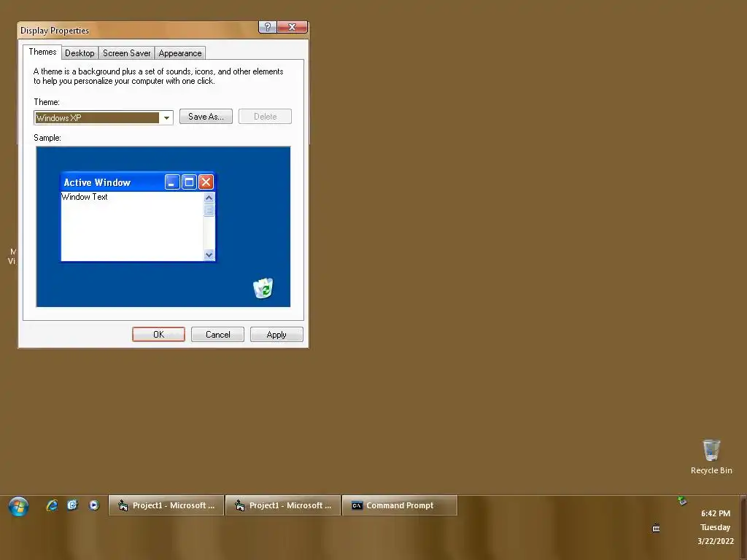Image resolution: width=747 pixels, height=560 pixels.
Task: Click the 6:42 PM taskbar clock
Action: point(716,513)
